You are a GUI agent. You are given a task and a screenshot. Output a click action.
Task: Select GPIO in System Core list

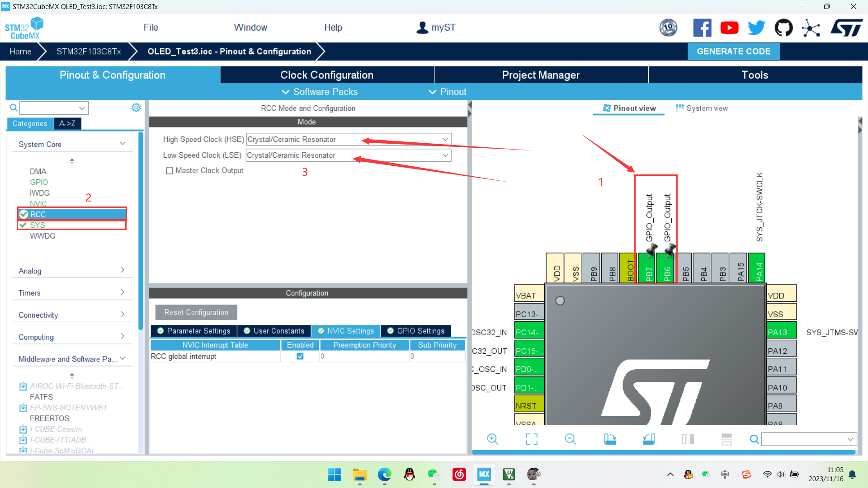pos(39,182)
